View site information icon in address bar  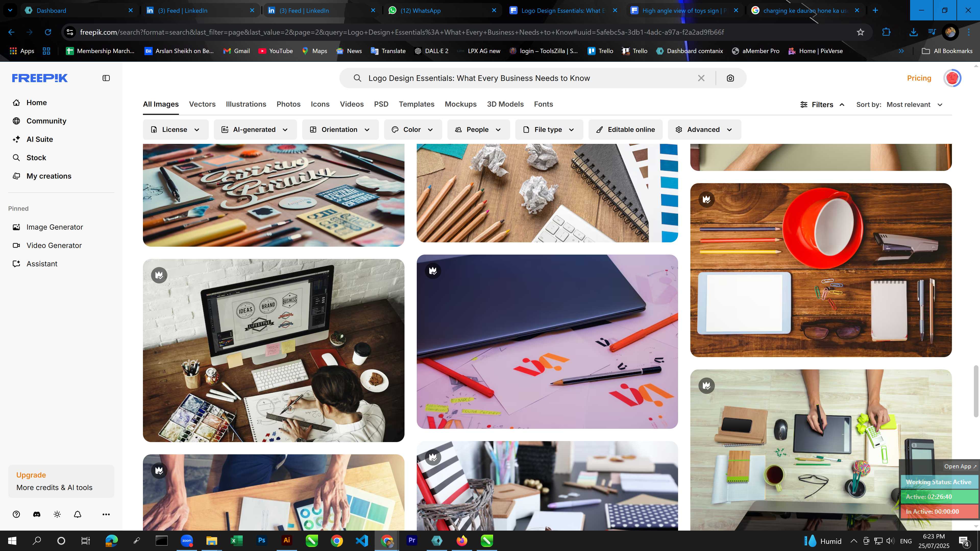70,32
